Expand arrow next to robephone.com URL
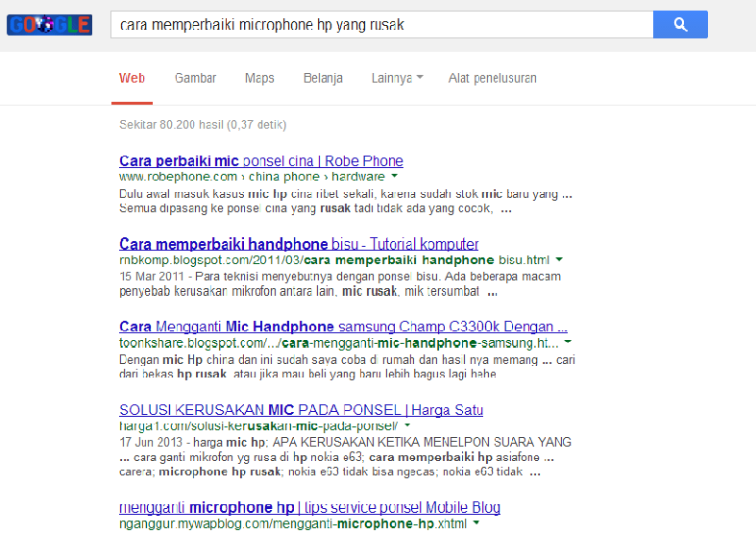Image resolution: width=756 pixels, height=534 pixels. pyautogui.click(x=395, y=176)
